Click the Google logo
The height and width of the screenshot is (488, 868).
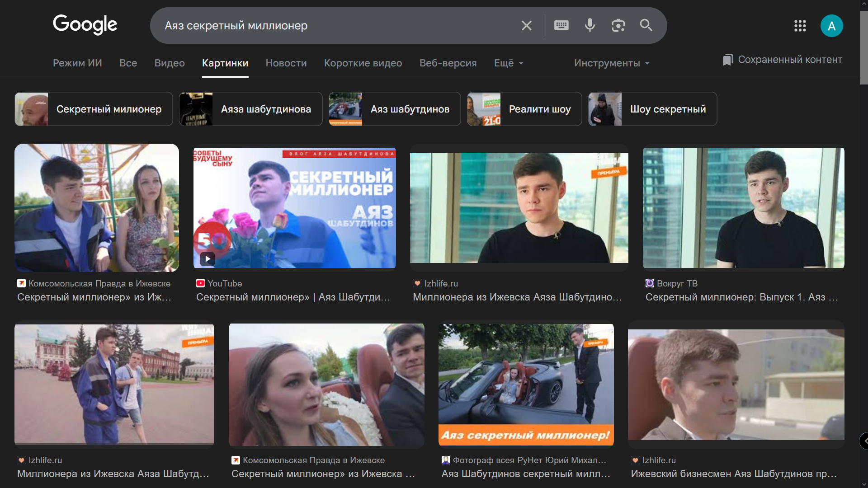pyautogui.click(x=85, y=24)
